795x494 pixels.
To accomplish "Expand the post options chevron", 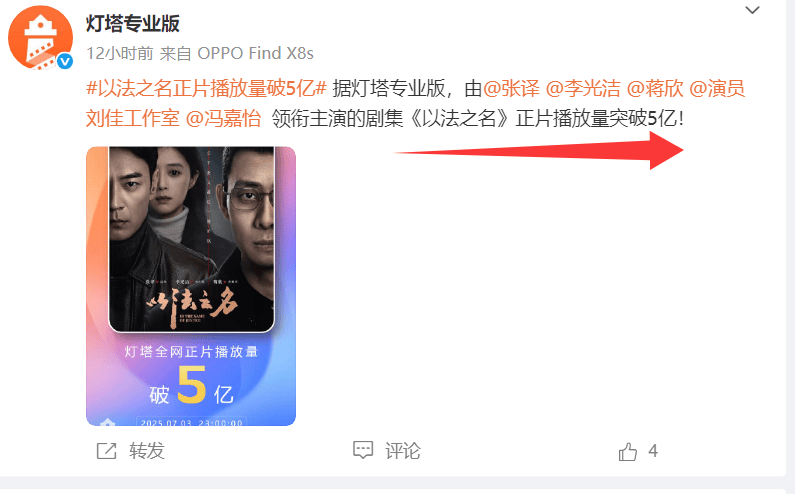I will [x=752, y=10].
